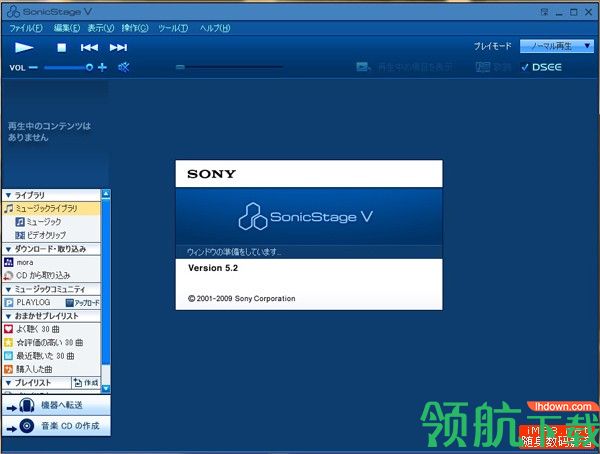Screen dimensions: 600x454
Task: Open the 操作(C) menu
Action: tap(135, 28)
